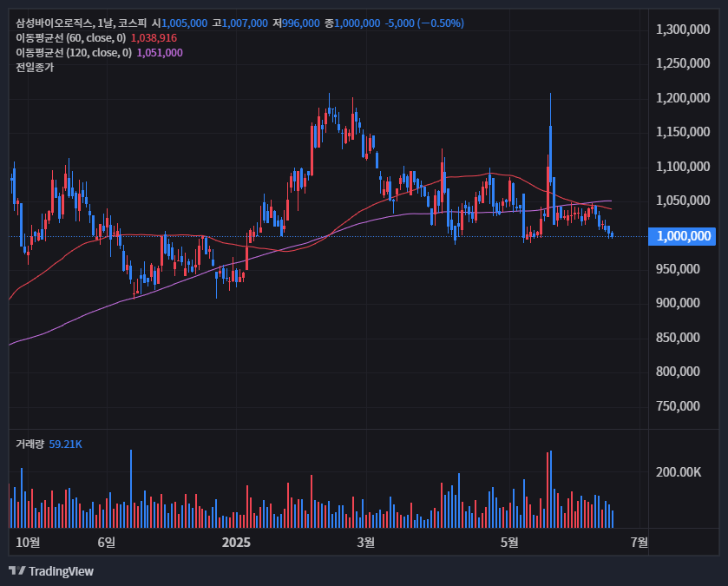The width and height of the screenshot is (728, 586).
Task: Click the 6일 time axis label
Action: pyautogui.click(x=107, y=542)
